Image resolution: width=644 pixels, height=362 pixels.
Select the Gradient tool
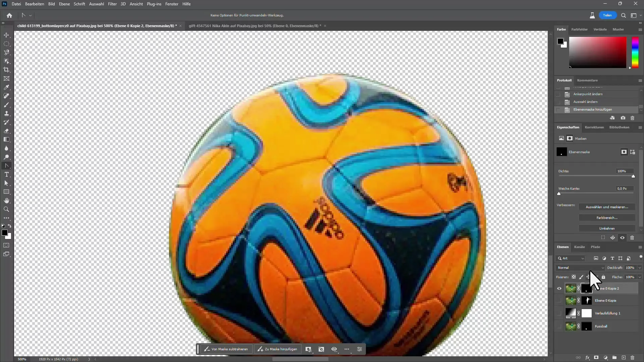(6, 140)
